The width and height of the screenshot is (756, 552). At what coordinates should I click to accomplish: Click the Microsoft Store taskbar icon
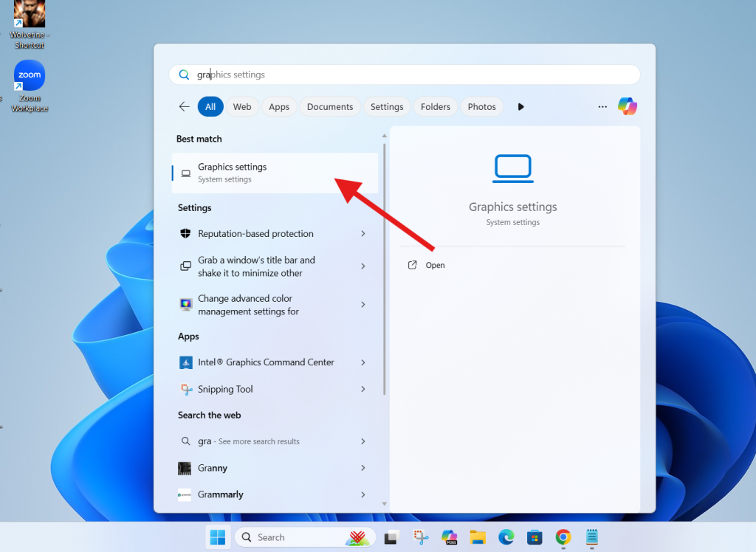[x=534, y=537]
